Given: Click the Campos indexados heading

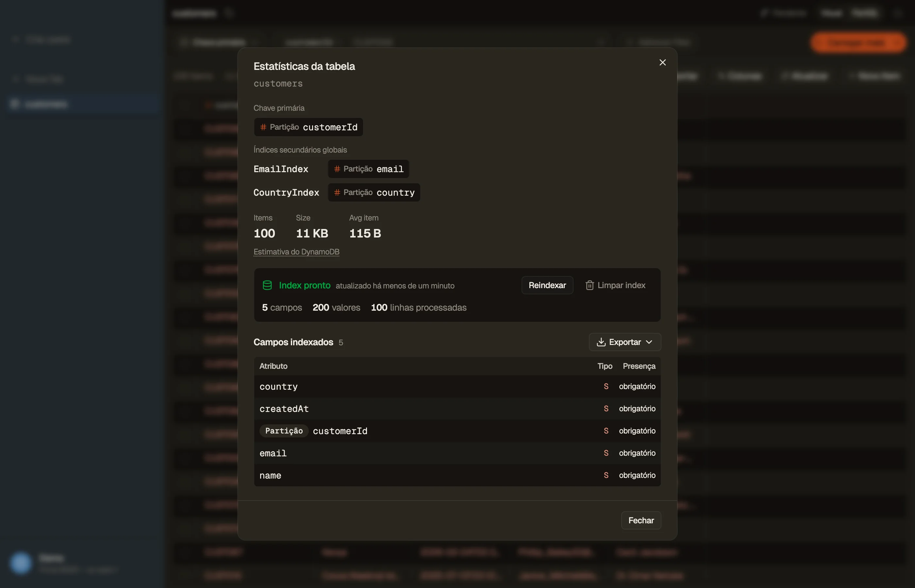Looking at the screenshot, I should click(293, 342).
